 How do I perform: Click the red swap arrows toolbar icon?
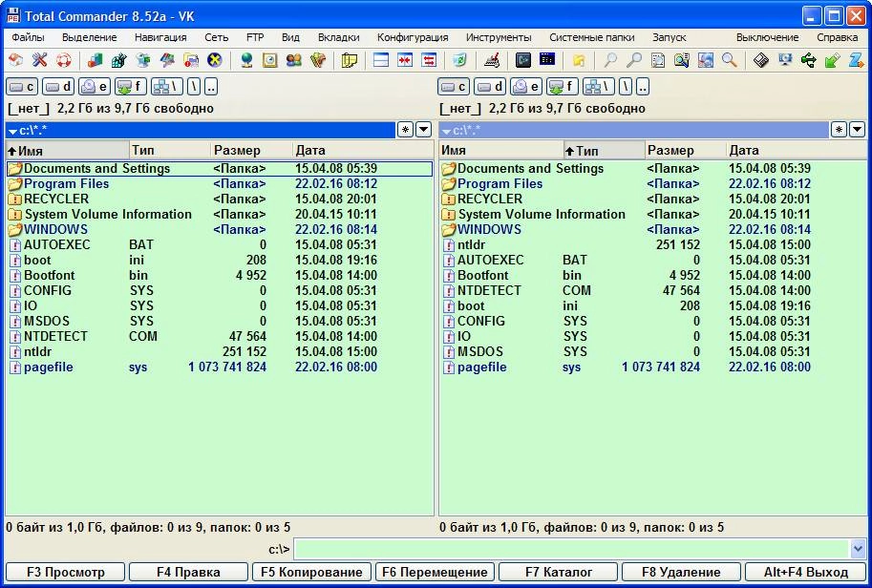(x=429, y=59)
